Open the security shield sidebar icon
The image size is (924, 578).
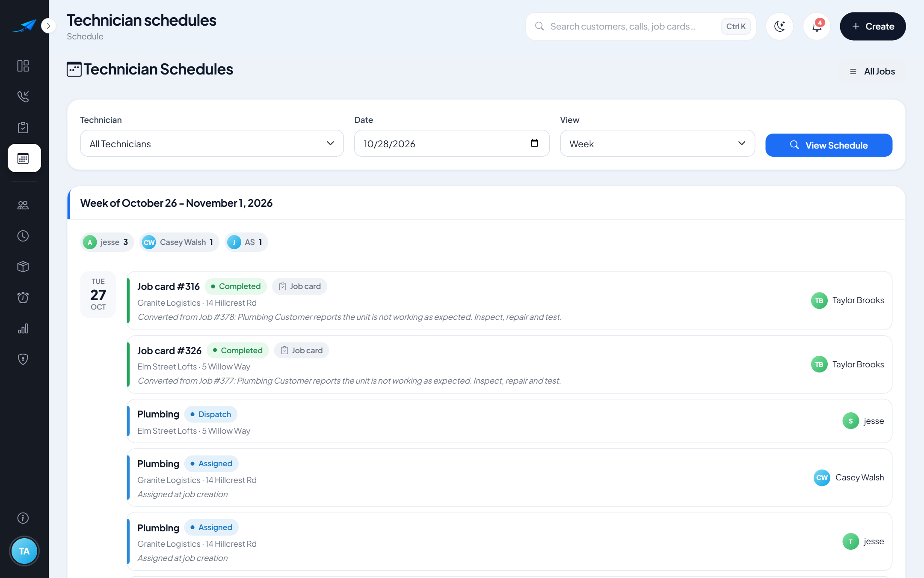23,359
